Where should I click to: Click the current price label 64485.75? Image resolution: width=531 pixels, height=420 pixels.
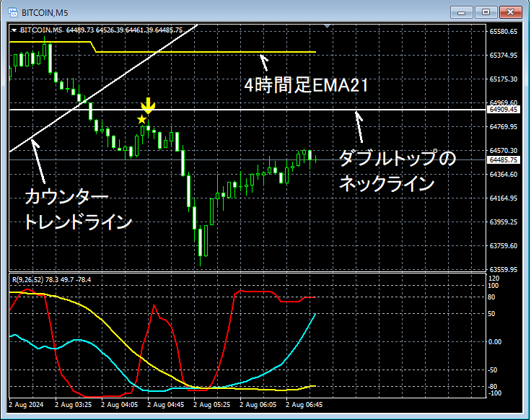[x=504, y=160]
